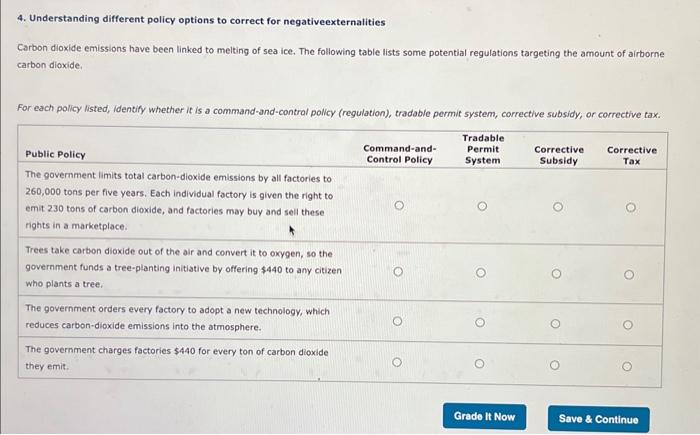Screen dimensions: 700x435
Task: Select Corrective Tax for emissions limit policy
Action: point(630,207)
